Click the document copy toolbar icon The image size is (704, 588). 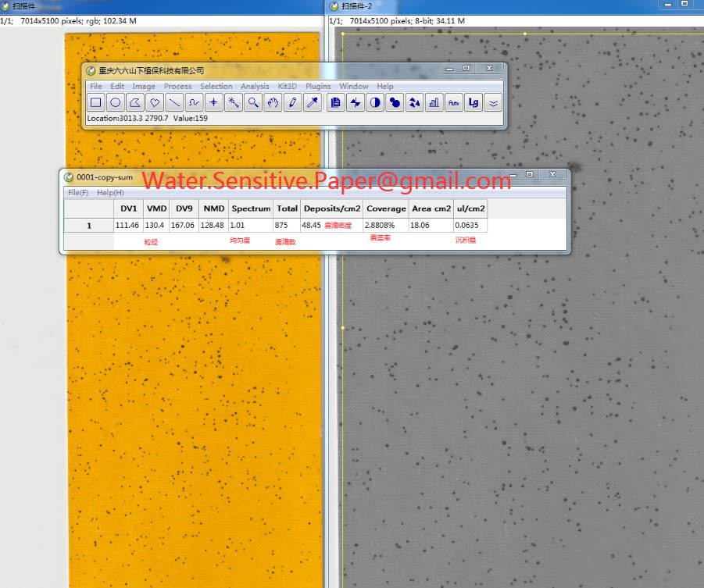click(335, 103)
